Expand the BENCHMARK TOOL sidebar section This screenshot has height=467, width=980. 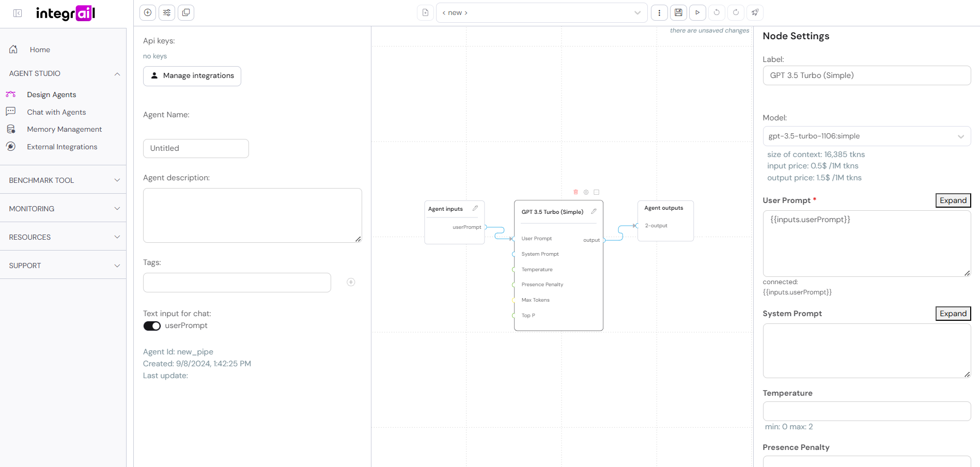tap(63, 180)
